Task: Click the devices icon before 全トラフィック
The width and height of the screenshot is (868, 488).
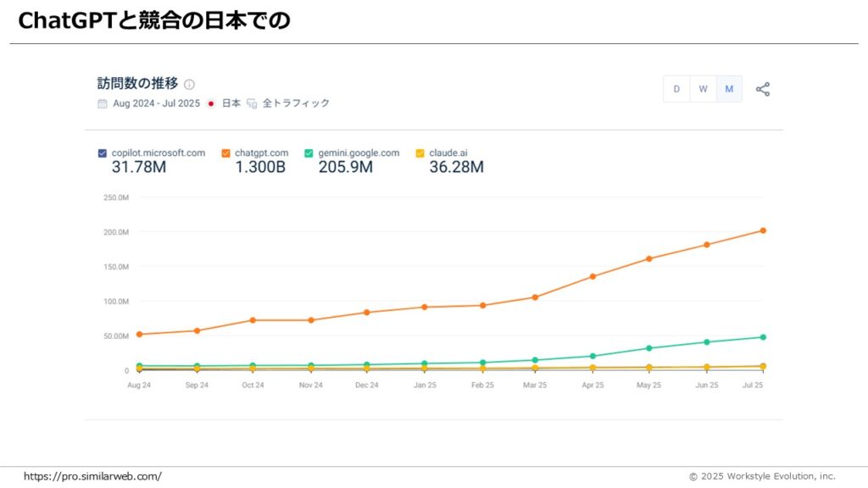Action: (x=251, y=103)
